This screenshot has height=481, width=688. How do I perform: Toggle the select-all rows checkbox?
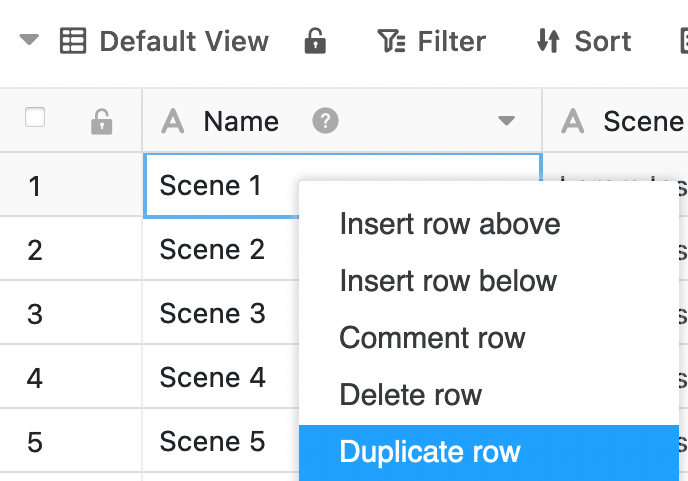35,118
